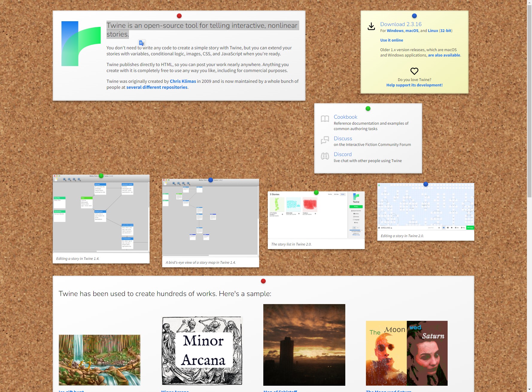Open the Minor Arcana cover image
This screenshot has height=392, width=532.
tap(202, 351)
